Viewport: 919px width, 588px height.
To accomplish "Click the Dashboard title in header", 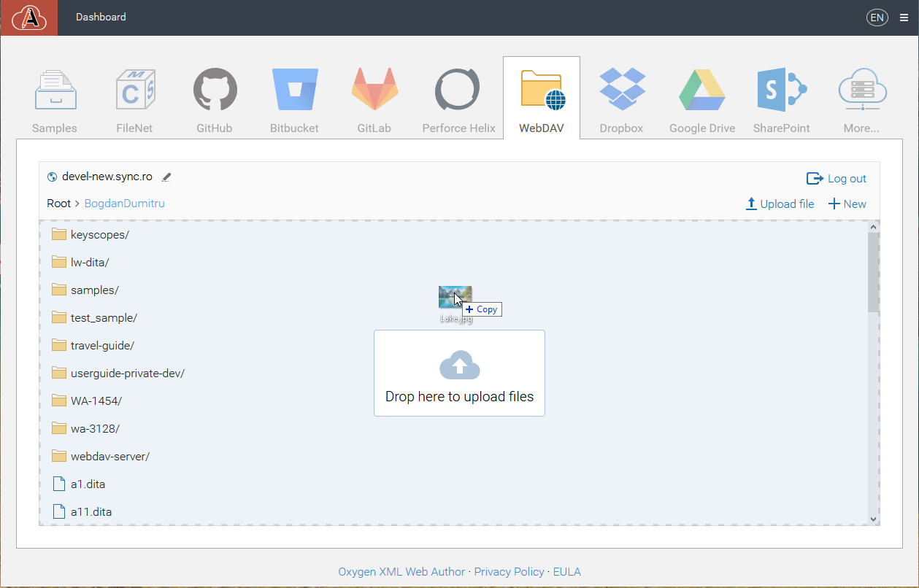I will coord(101,17).
